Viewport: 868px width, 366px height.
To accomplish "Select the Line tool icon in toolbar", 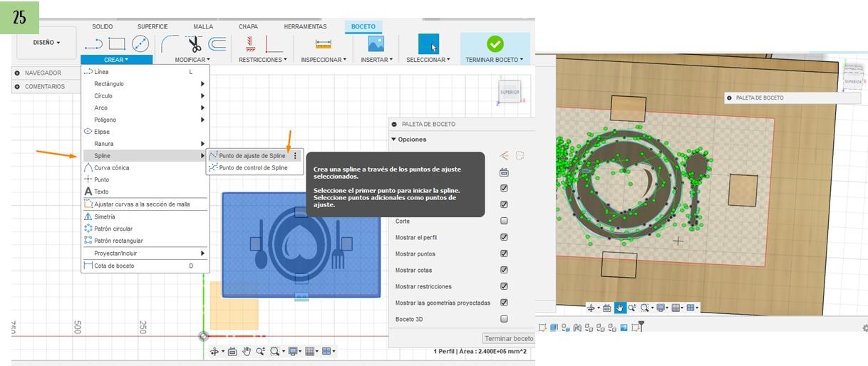I will click(93, 44).
